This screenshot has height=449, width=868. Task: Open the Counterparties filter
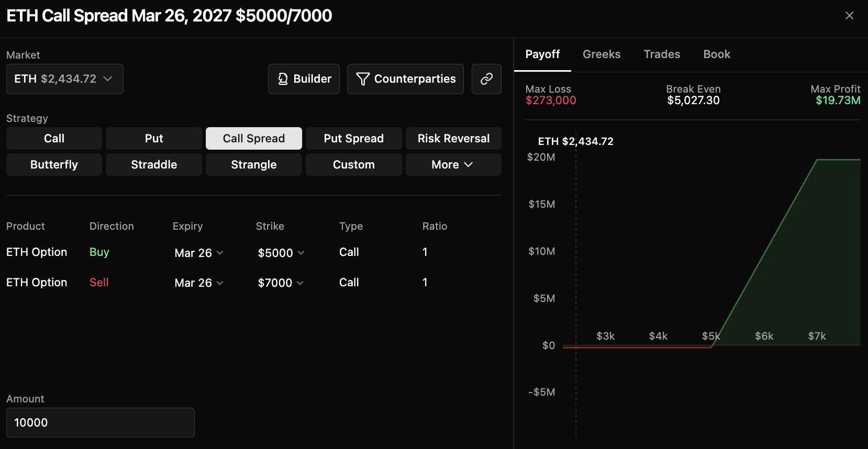[405, 79]
